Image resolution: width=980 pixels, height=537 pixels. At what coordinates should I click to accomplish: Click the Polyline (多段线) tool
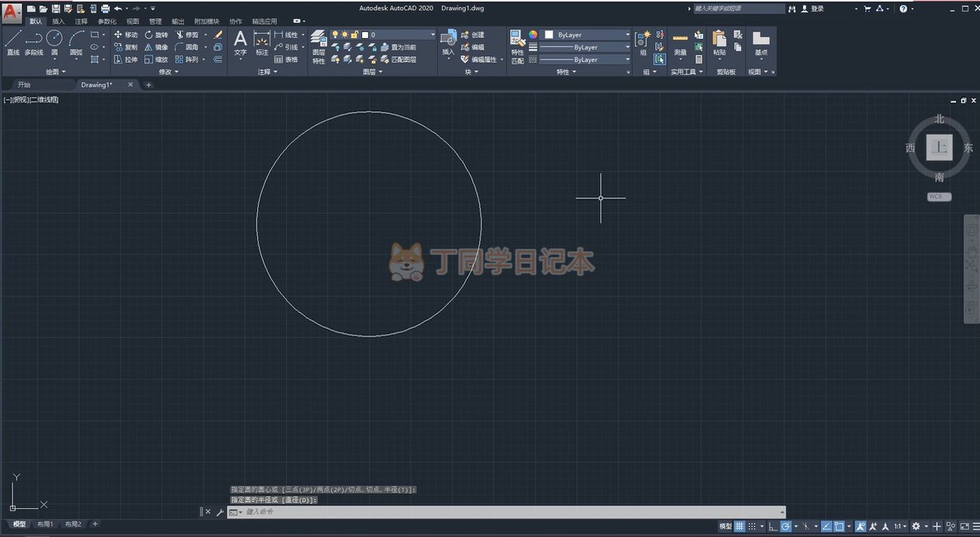tap(34, 42)
